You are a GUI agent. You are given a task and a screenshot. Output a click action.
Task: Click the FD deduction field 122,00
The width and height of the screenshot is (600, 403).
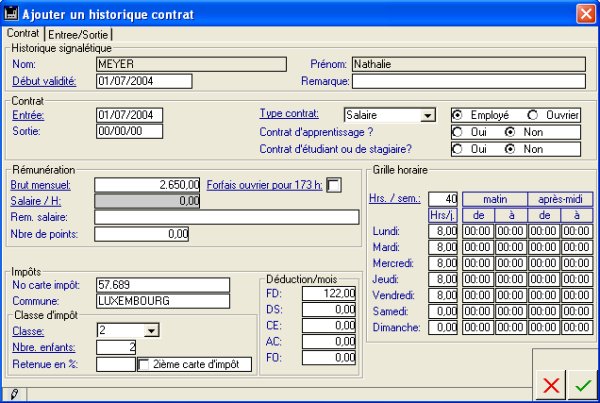(329, 294)
